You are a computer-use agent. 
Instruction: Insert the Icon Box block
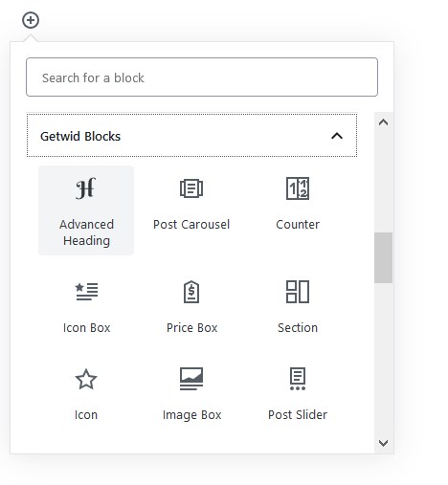pos(86,308)
